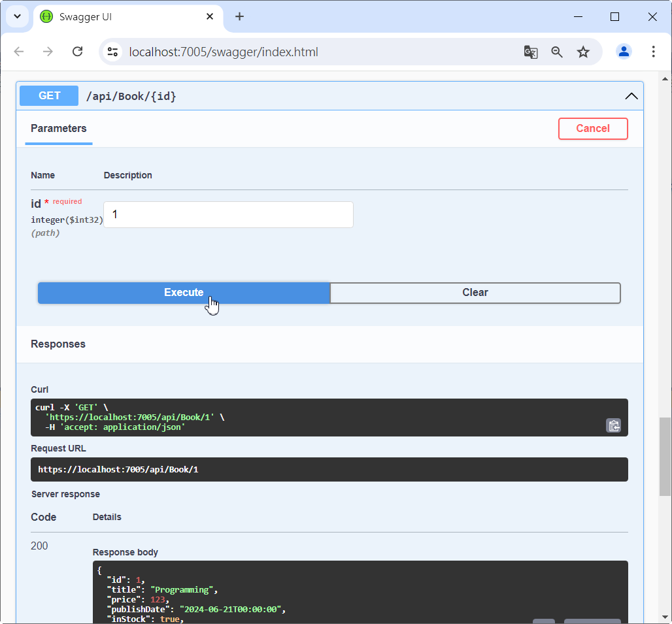Minimize the browser window

(x=578, y=17)
